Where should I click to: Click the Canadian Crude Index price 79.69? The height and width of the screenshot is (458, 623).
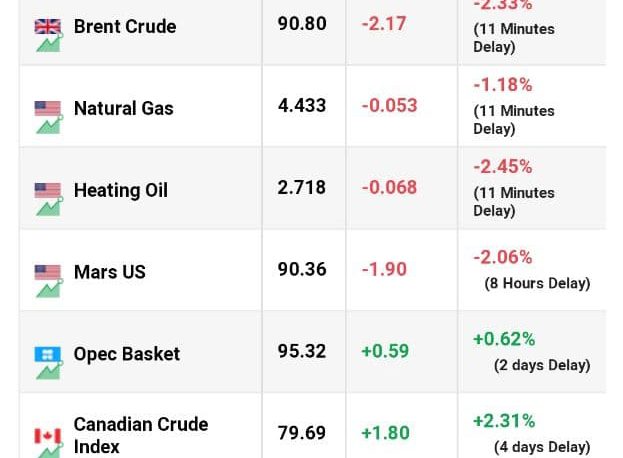pos(302,433)
